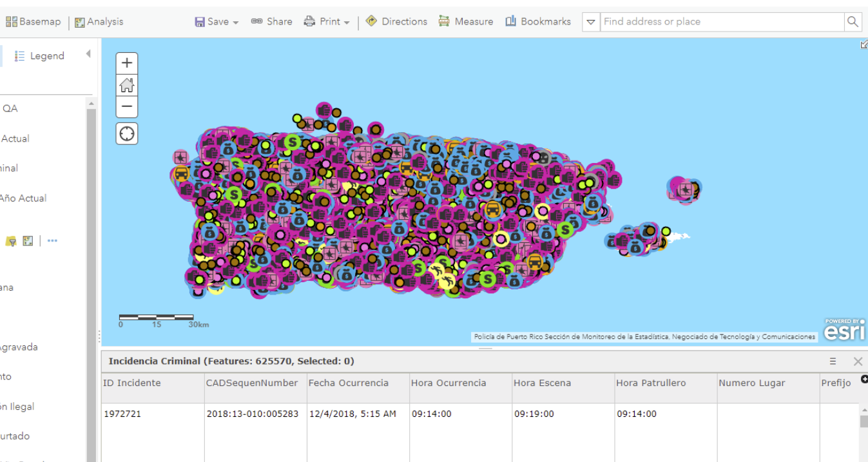Screen dimensions: 868x462
Task: Find my location on the map
Action: tap(127, 133)
